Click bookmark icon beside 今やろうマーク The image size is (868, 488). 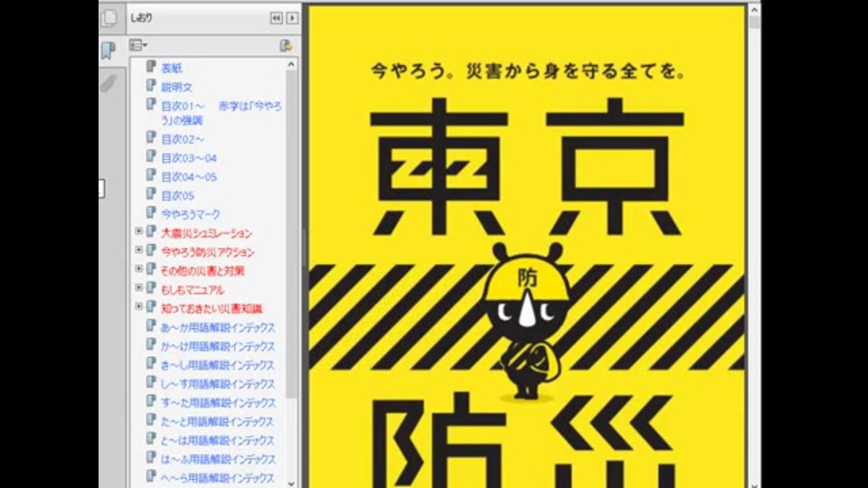click(151, 212)
